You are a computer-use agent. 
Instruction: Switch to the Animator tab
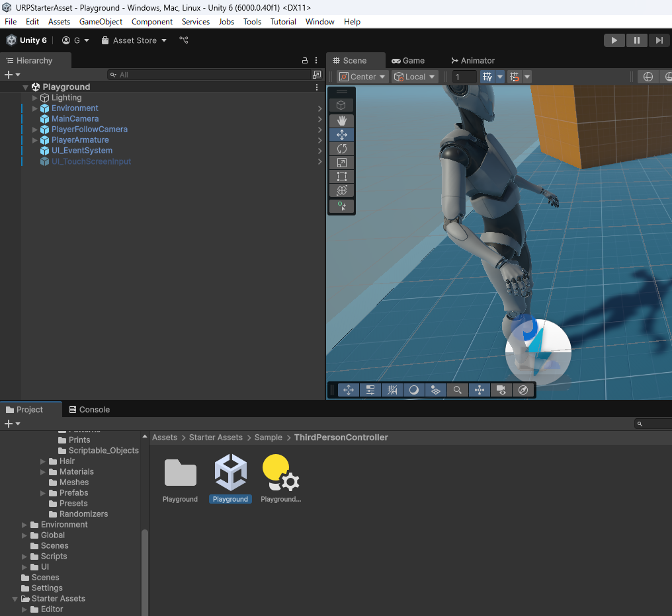473,60
